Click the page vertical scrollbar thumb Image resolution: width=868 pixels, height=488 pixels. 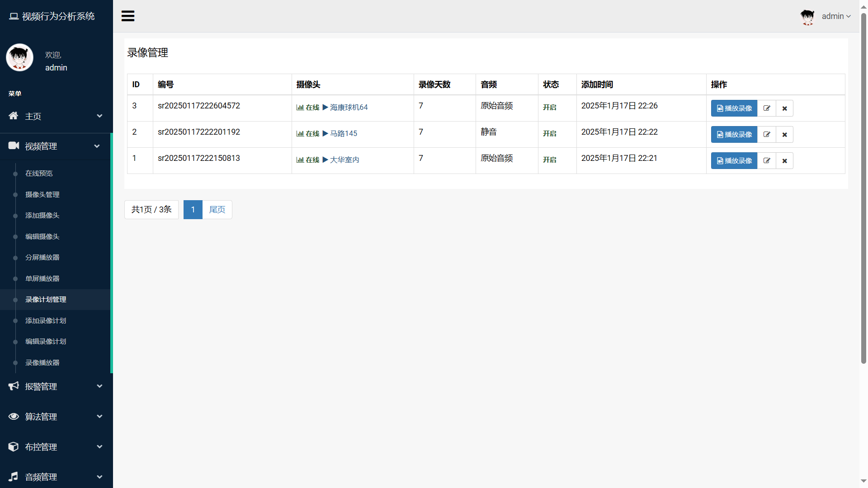tap(863, 188)
